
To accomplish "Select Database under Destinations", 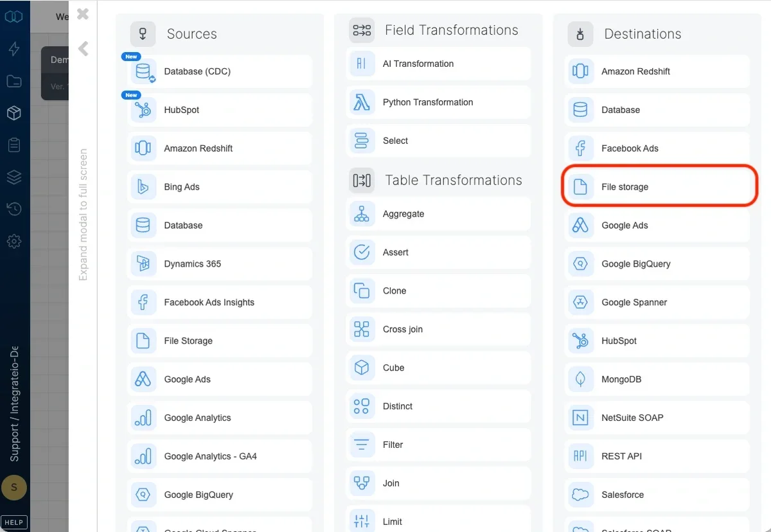I will (x=657, y=110).
